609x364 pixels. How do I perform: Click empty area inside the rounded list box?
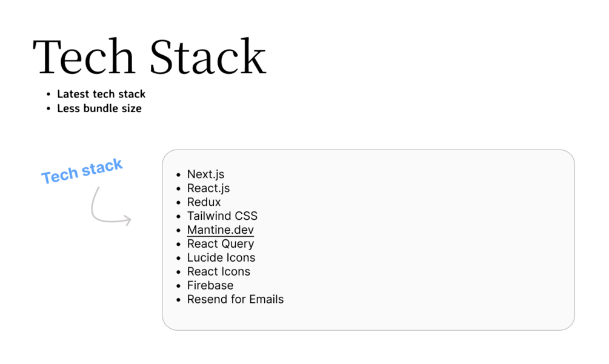[424, 242]
